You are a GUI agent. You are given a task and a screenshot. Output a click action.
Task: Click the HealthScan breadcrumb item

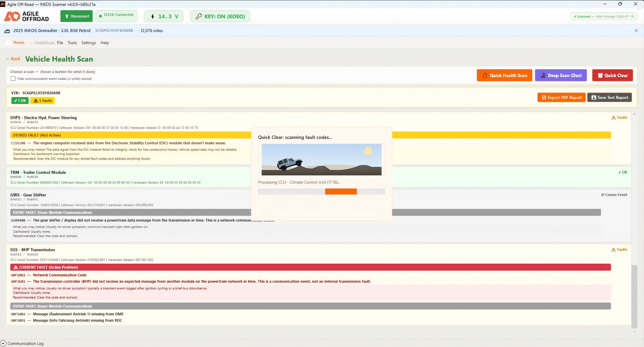point(44,43)
